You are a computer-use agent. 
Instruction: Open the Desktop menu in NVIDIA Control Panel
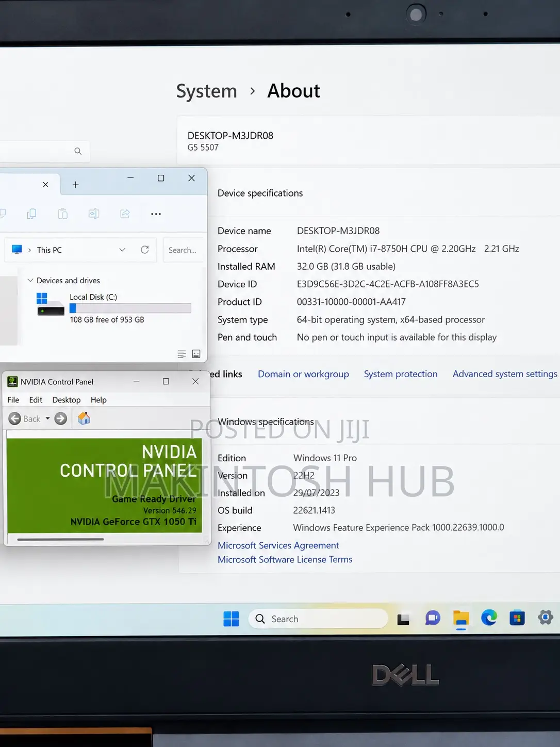(x=67, y=400)
